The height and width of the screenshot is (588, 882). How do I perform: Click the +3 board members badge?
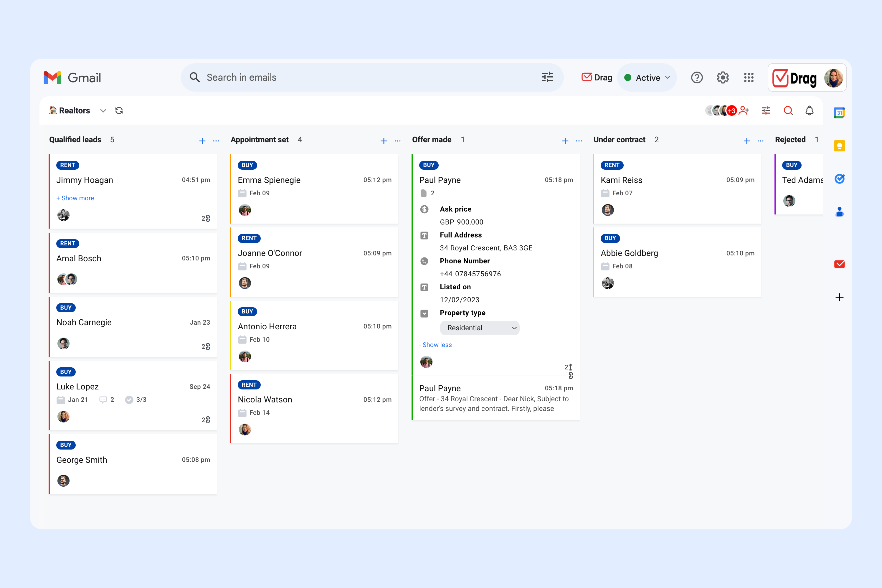pos(731,111)
